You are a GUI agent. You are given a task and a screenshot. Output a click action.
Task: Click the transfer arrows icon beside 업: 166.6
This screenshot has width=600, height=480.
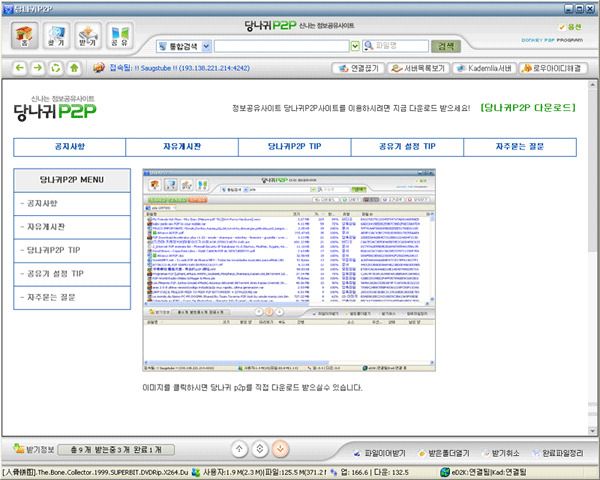pos(334,472)
